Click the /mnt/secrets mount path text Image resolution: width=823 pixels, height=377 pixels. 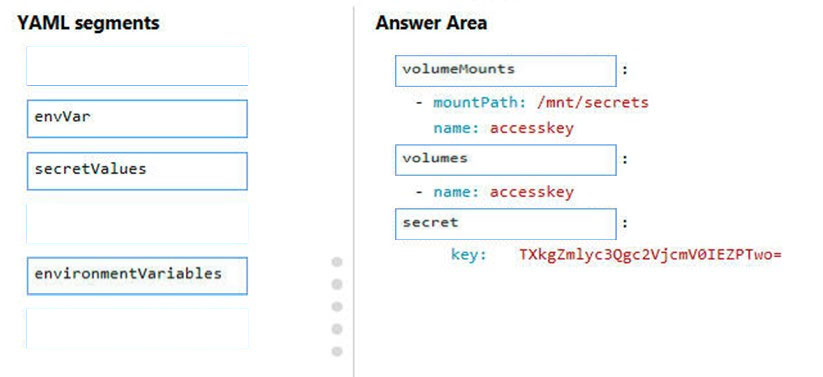pyautogui.click(x=593, y=102)
